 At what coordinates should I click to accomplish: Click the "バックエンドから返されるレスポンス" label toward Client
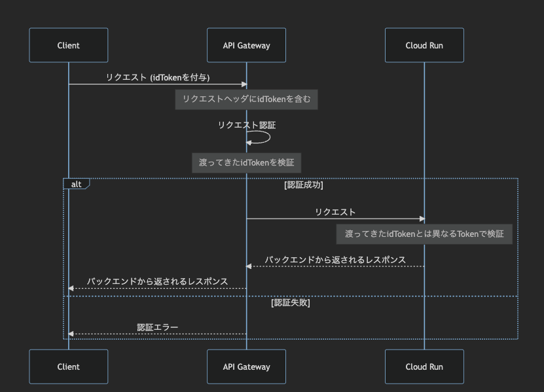158,281
